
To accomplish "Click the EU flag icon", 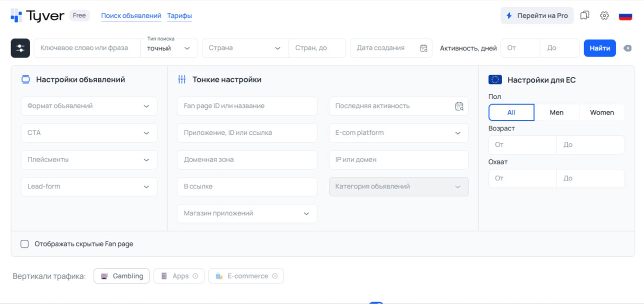I will [495, 80].
